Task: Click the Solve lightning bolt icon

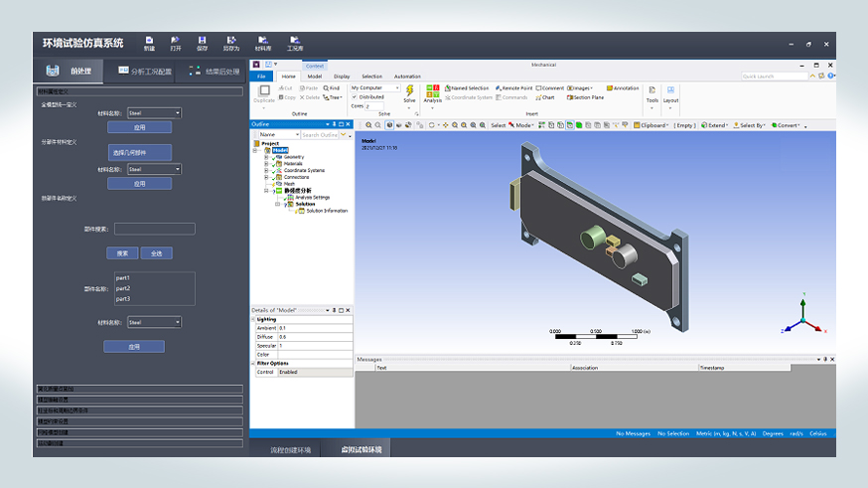Action: [409, 90]
